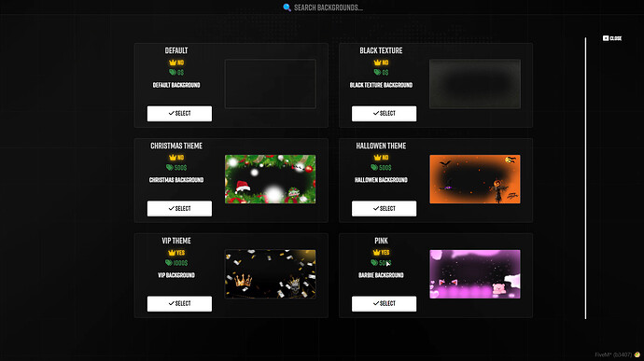The image size is (644, 361).
Task: Select the Hallowen Theme background
Action: pyautogui.click(x=384, y=209)
